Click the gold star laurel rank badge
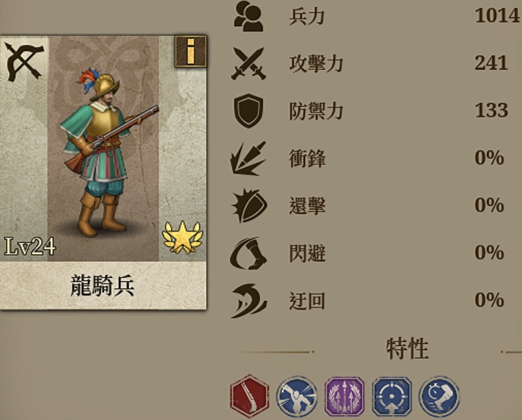This screenshot has height=420, width=522. tap(182, 237)
